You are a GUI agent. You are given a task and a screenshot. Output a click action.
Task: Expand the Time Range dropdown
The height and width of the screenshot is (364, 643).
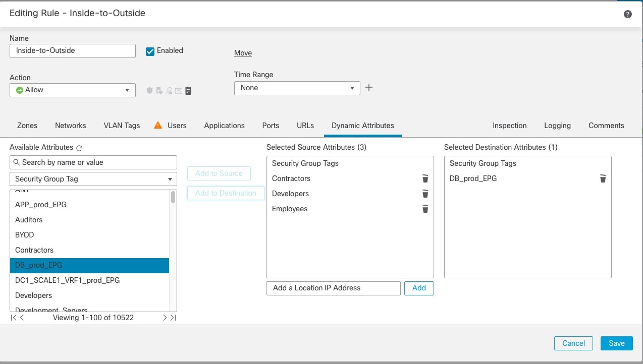pyautogui.click(x=297, y=88)
